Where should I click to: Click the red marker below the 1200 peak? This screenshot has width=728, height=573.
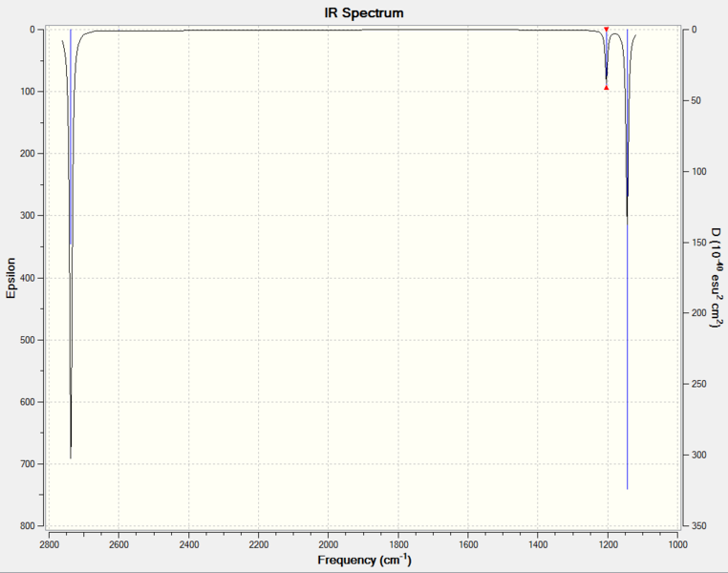606,88
